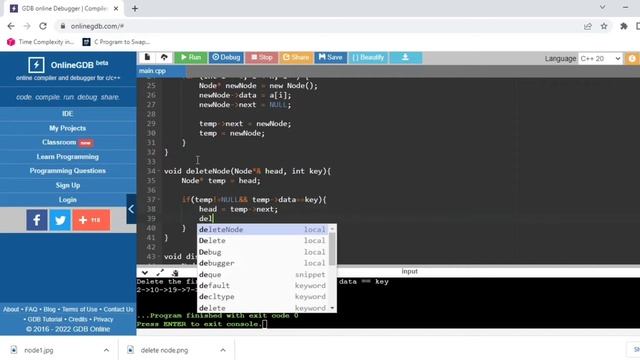Click the Stop button
This screenshot has height=360, width=640.
pyautogui.click(x=262, y=58)
